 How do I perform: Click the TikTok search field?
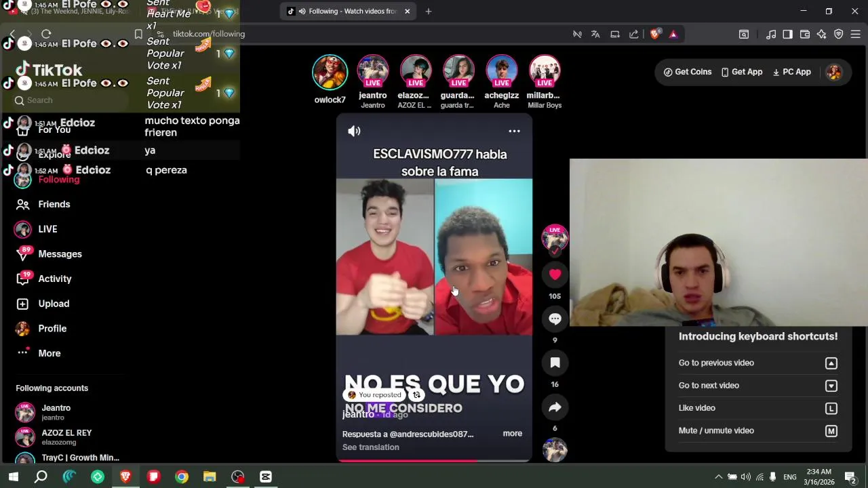pos(71,100)
